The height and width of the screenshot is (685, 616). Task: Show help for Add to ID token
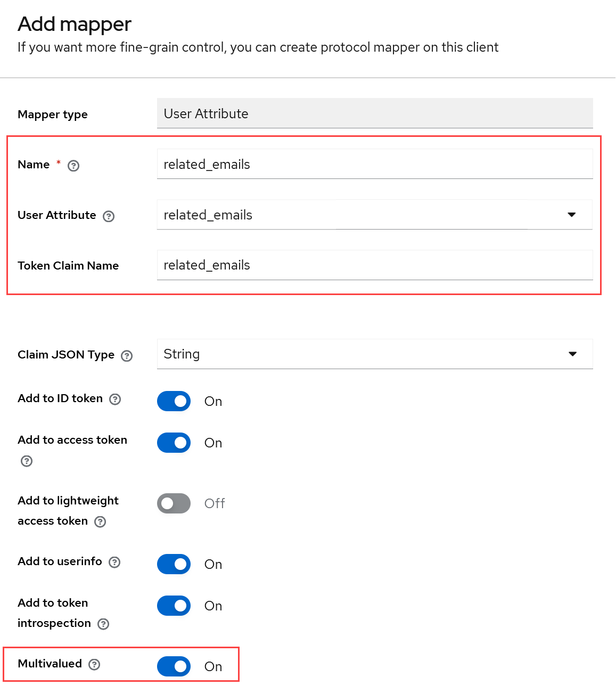(115, 399)
